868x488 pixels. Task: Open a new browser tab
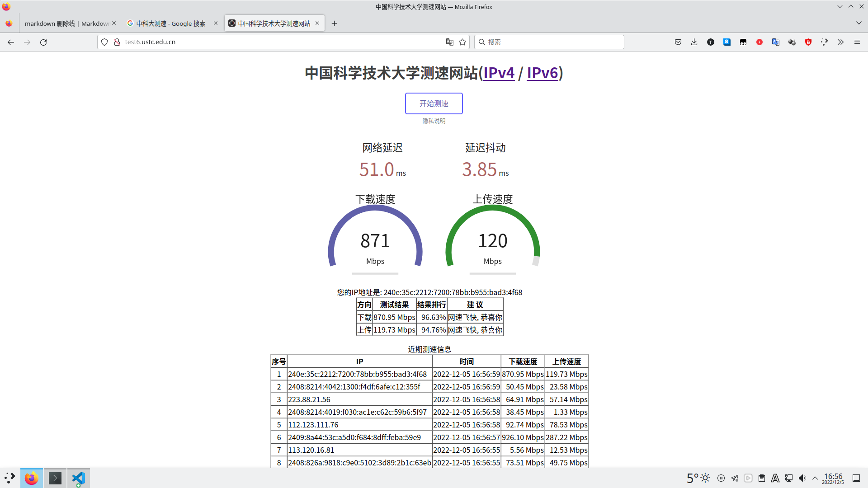[335, 23]
